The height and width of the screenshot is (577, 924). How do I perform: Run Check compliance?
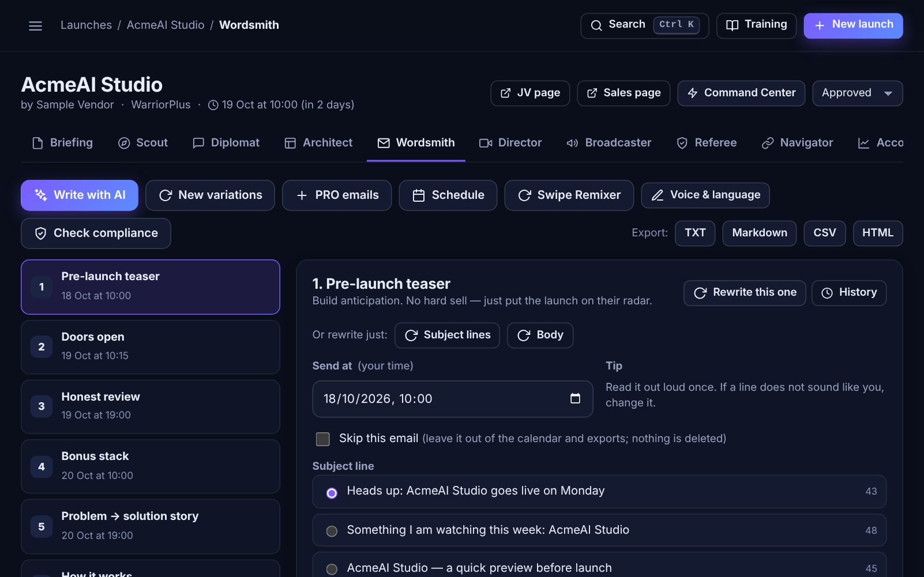pos(96,233)
